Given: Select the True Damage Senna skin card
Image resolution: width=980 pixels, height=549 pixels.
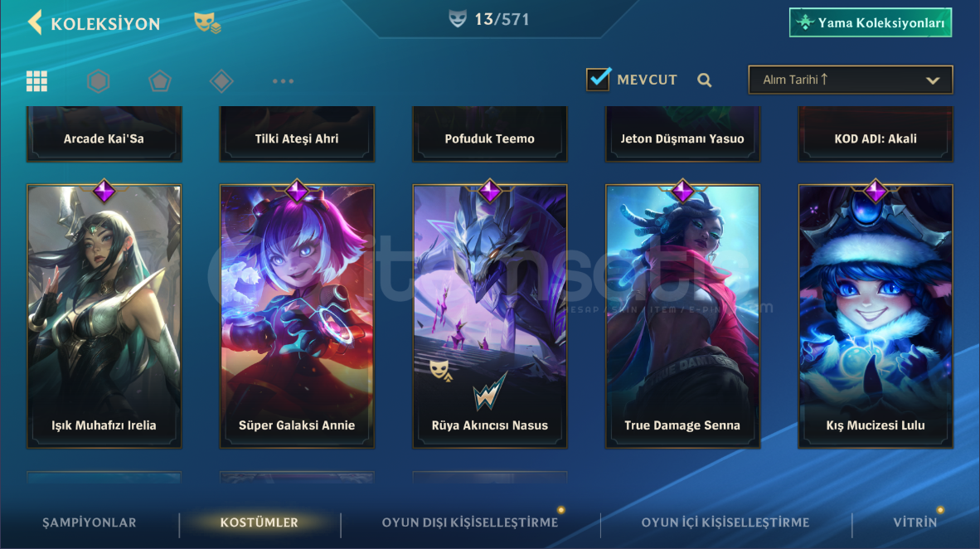Looking at the screenshot, I should pyautogui.click(x=682, y=316).
